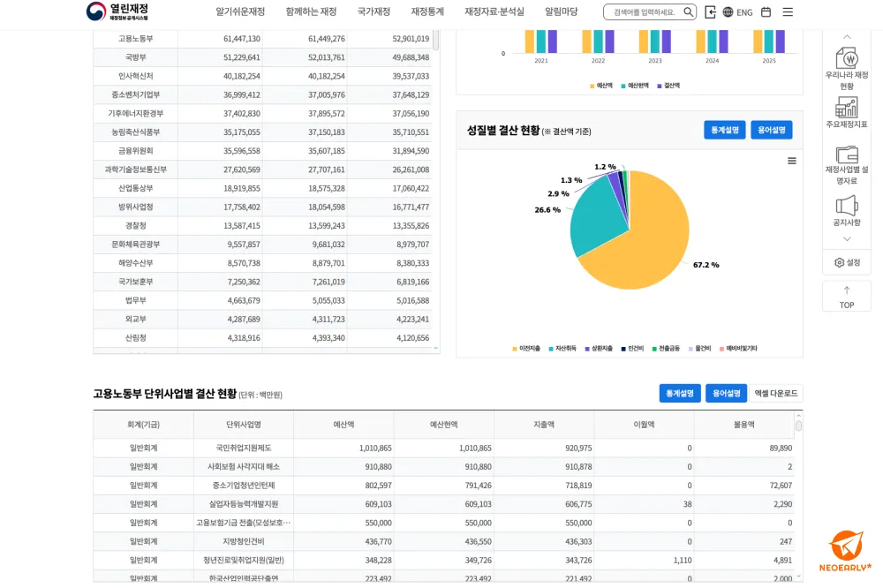
Task: Open 우리나라 재정현황 sidebar icon
Action: [x=847, y=69]
